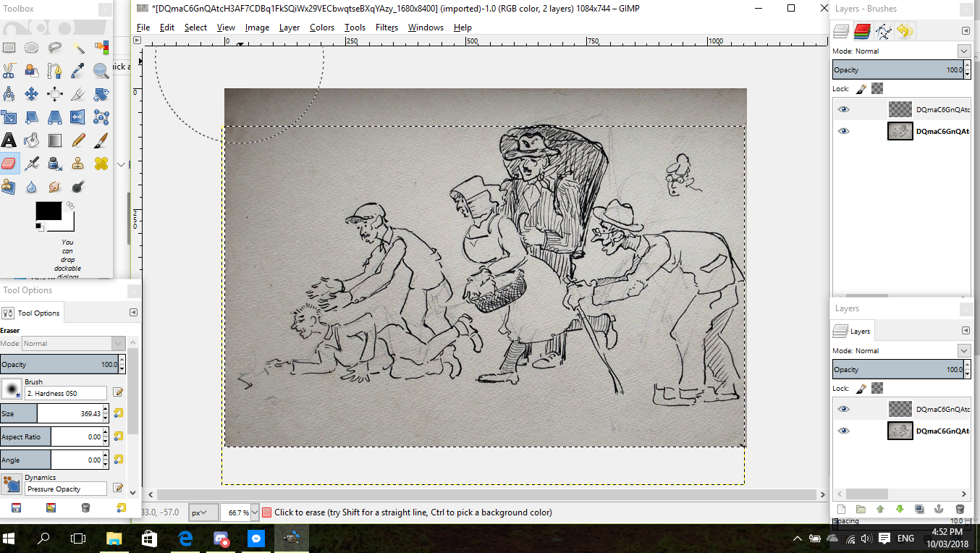Select the Move tool

pos(32,94)
